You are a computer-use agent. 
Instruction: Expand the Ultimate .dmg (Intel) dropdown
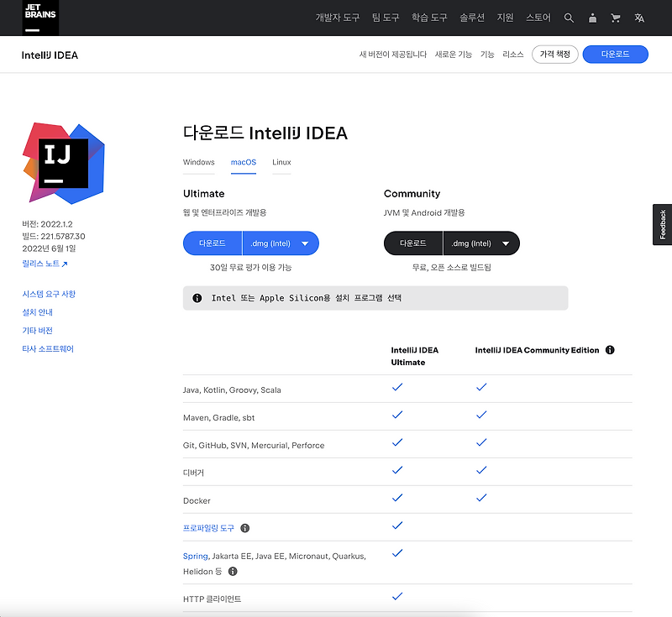[305, 243]
